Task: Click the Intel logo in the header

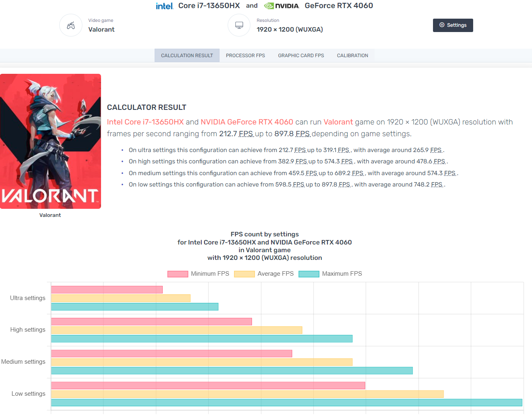Action: tap(164, 6)
